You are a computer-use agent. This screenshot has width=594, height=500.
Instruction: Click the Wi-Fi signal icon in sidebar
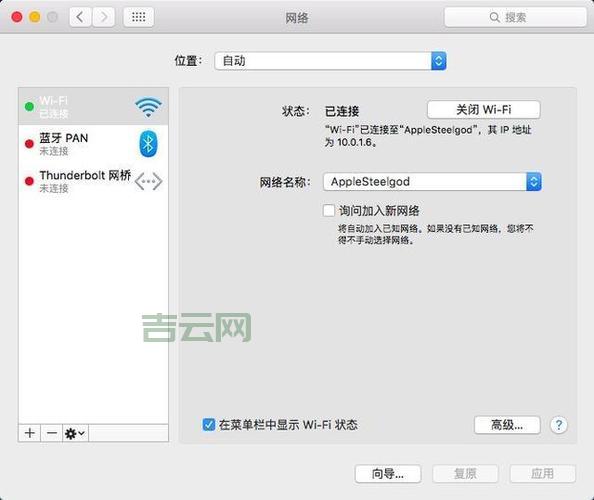tap(148, 107)
